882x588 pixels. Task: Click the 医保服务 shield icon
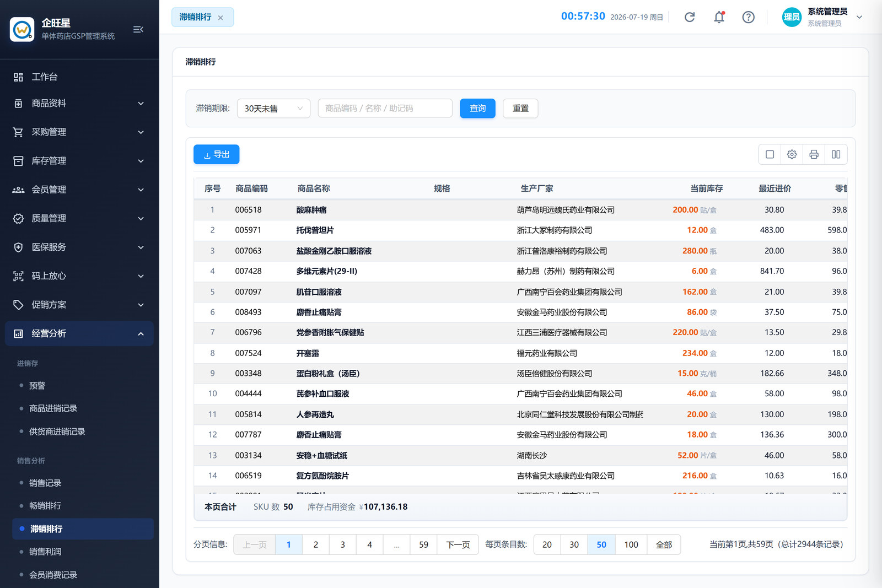point(18,247)
